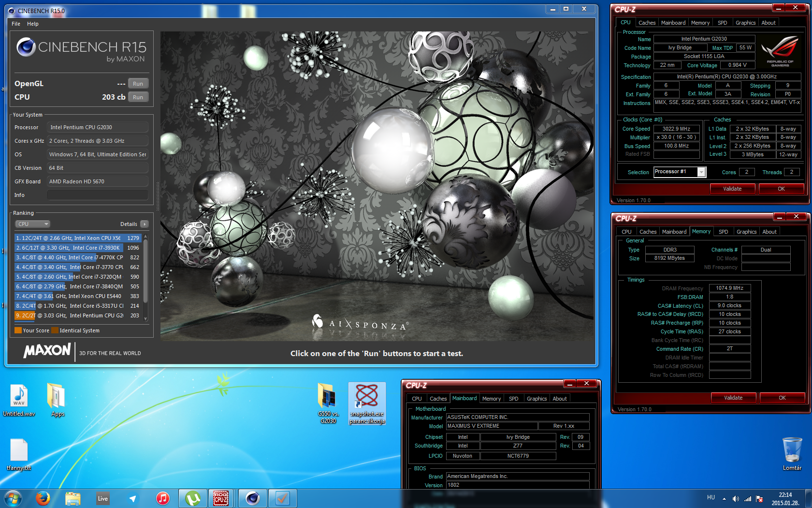Open the Windows Start orb
Viewport: 812px width, 508px height.
pos(12,498)
